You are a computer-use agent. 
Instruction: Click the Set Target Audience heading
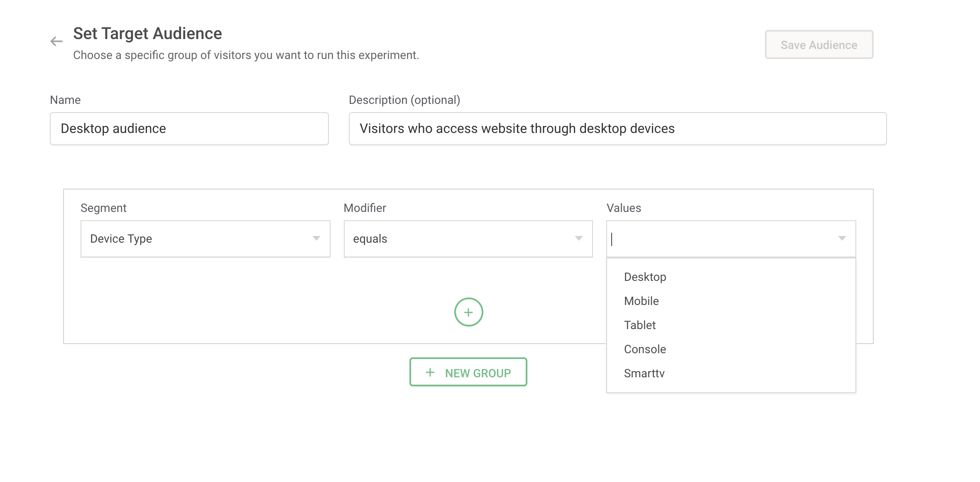click(147, 34)
